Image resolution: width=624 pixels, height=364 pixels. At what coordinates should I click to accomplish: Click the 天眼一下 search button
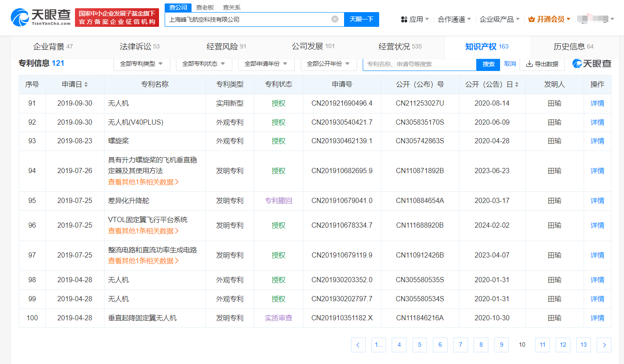pos(361,19)
